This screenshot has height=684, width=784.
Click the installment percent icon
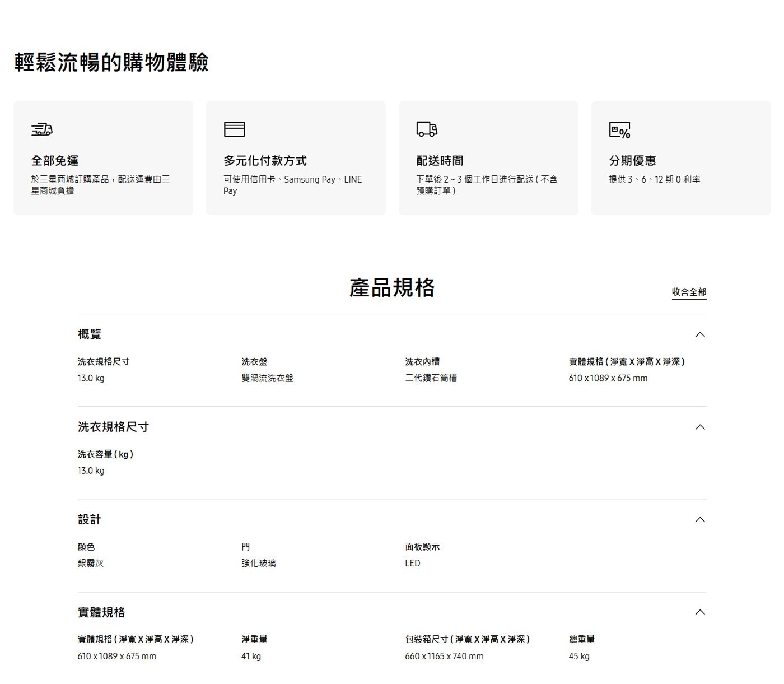click(x=619, y=130)
